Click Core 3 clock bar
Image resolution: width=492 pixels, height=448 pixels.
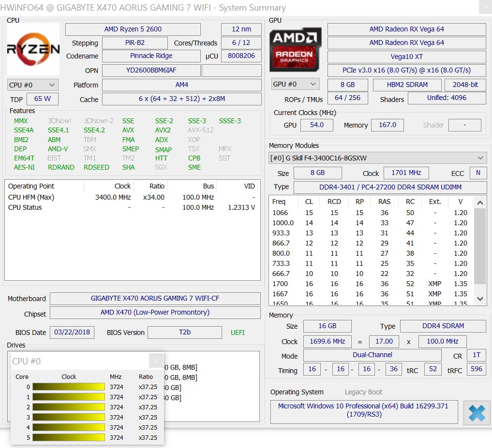[x=69, y=417]
